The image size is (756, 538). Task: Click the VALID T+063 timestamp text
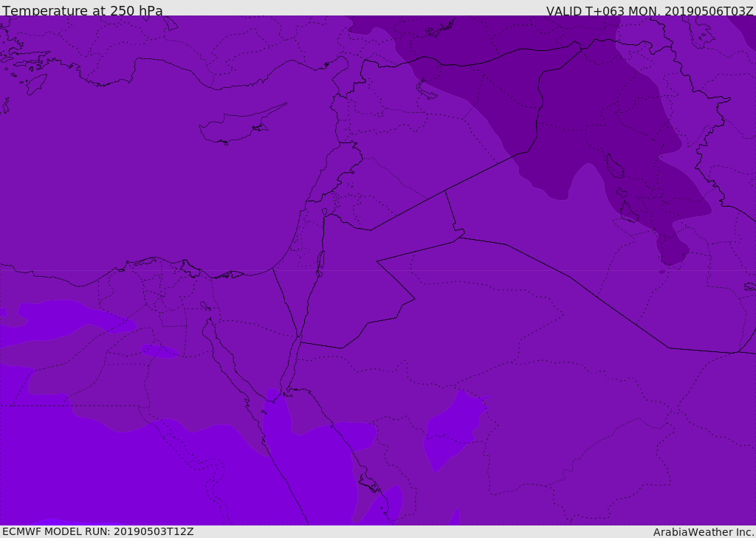650,10
